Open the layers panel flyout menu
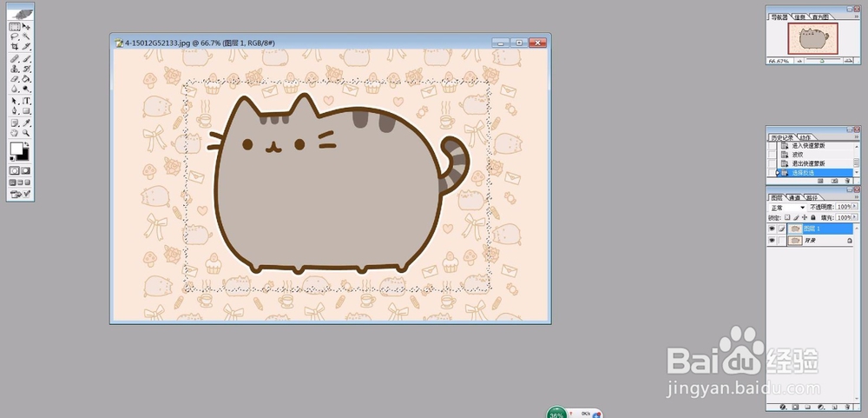868x418 pixels. pos(857,197)
